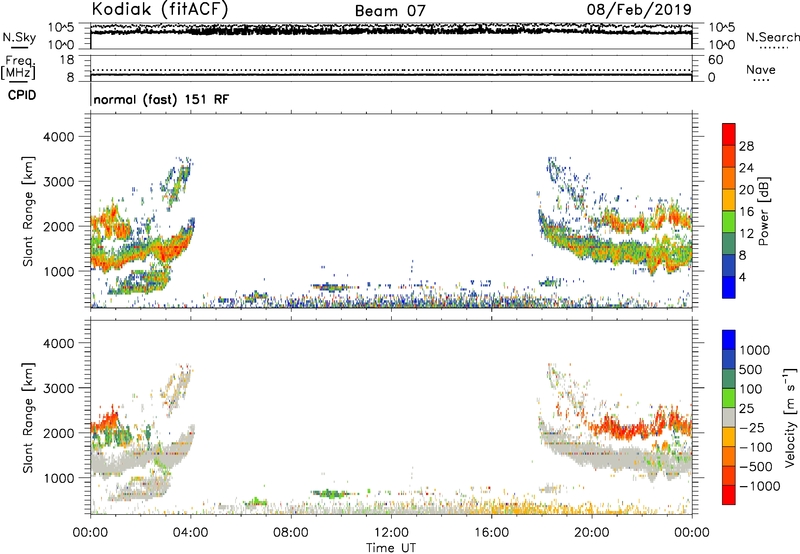Pick the light green 12–16 dB Power colorbar segment
This screenshot has width=800, height=554.
pyautogui.click(x=729, y=222)
